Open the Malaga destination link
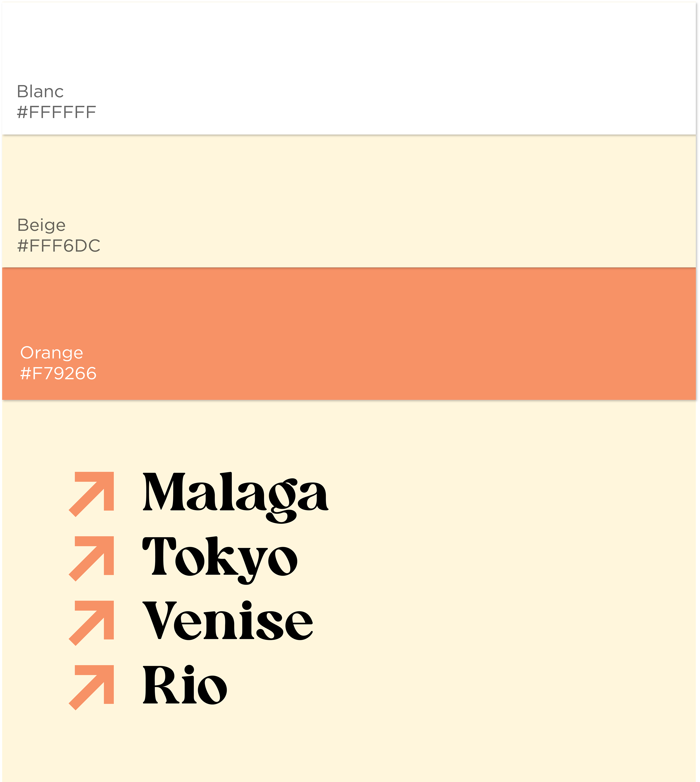The width and height of the screenshot is (700, 782). (235, 493)
